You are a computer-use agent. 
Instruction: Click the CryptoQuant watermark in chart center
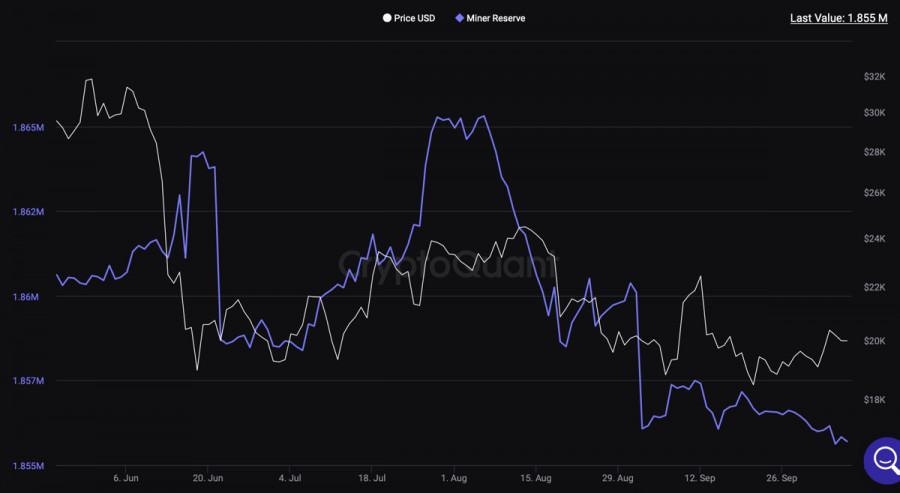(x=447, y=265)
